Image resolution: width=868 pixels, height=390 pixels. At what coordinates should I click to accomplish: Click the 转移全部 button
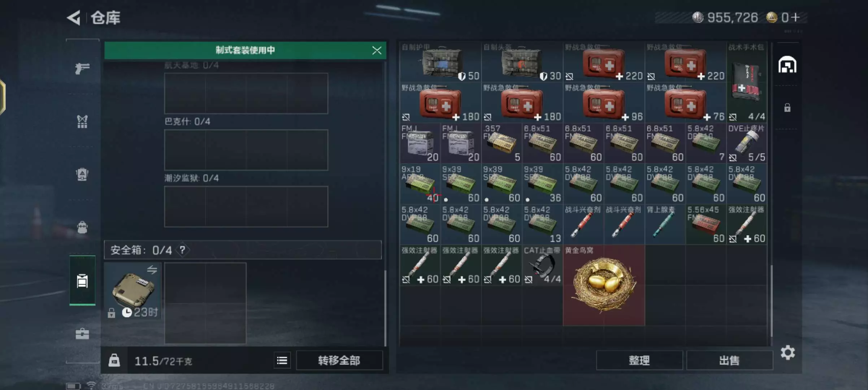coord(339,360)
